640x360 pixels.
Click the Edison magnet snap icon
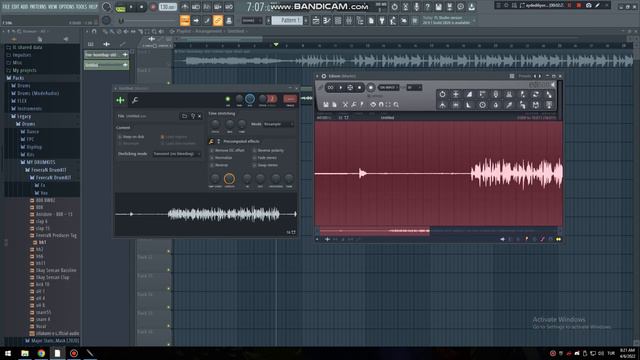coord(381,105)
